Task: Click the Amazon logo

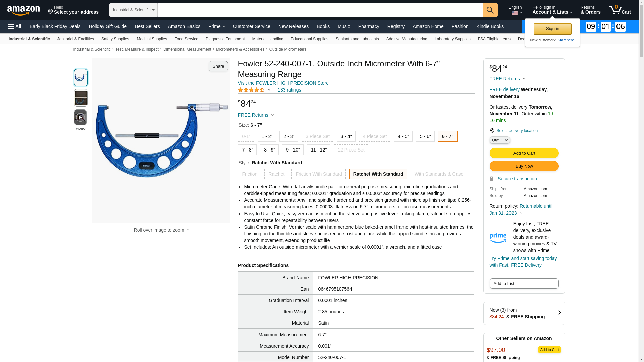Action: [23, 10]
